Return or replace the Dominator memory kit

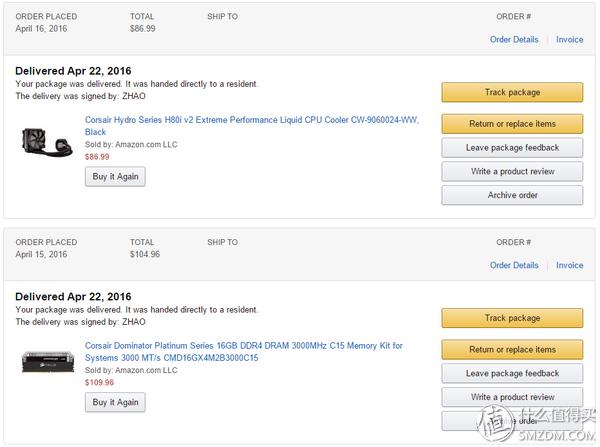coord(512,350)
